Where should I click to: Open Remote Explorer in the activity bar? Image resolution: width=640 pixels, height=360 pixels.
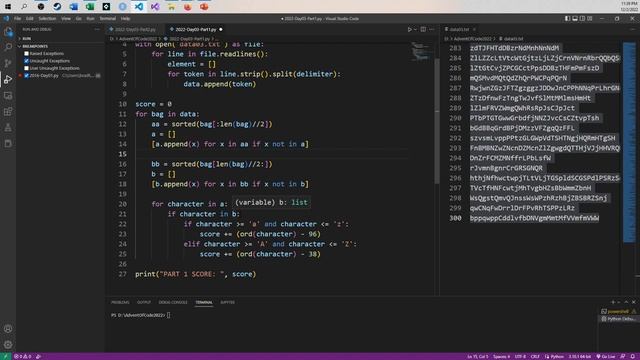[x=8, y=95]
